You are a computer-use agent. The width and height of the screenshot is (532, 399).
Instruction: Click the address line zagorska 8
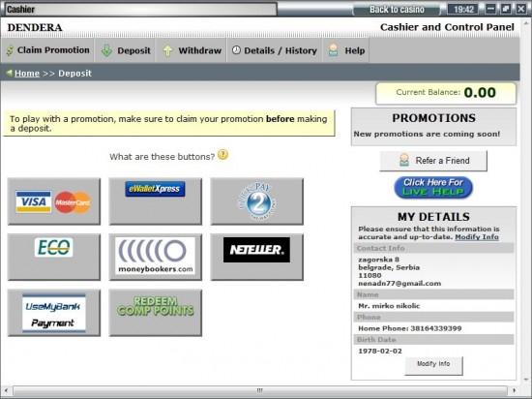tap(378, 260)
